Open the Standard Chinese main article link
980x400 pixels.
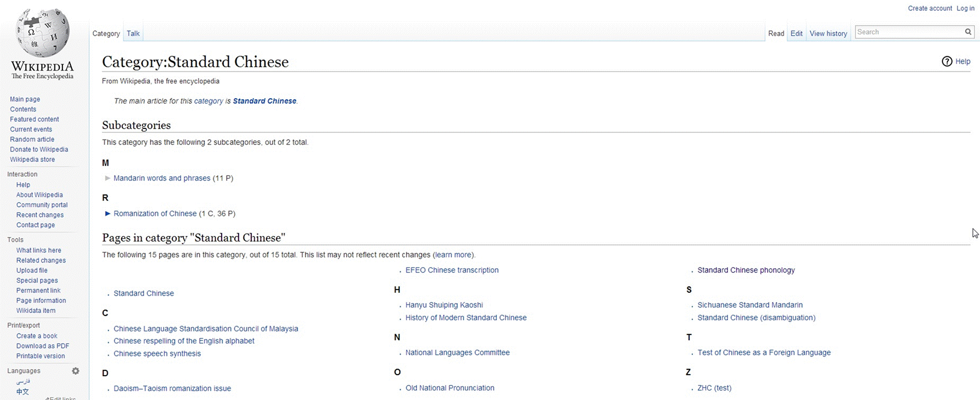tap(264, 101)
